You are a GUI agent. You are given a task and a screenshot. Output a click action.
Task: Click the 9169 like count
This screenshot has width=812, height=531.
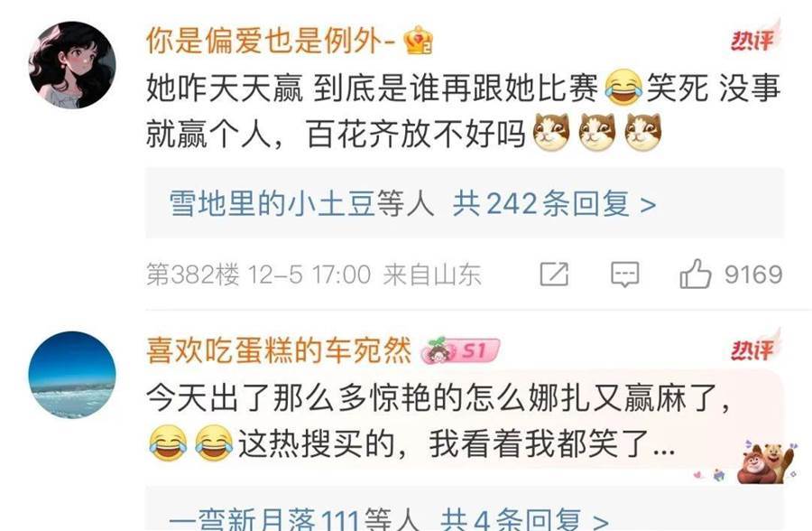click(753, 275)
